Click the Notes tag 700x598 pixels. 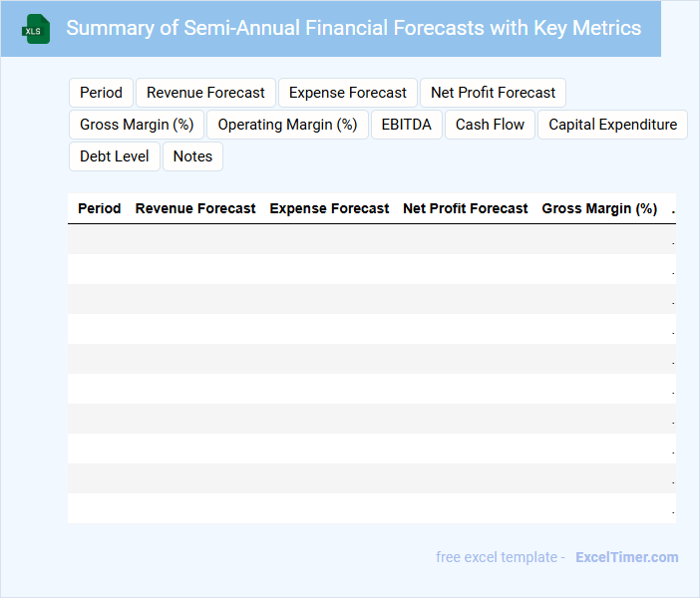point(192,156)
